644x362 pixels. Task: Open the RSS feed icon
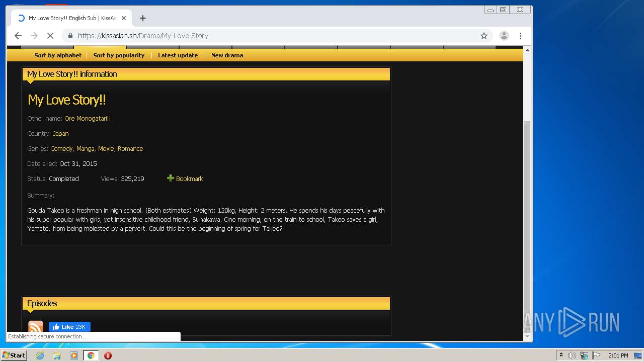click(36, 327)
